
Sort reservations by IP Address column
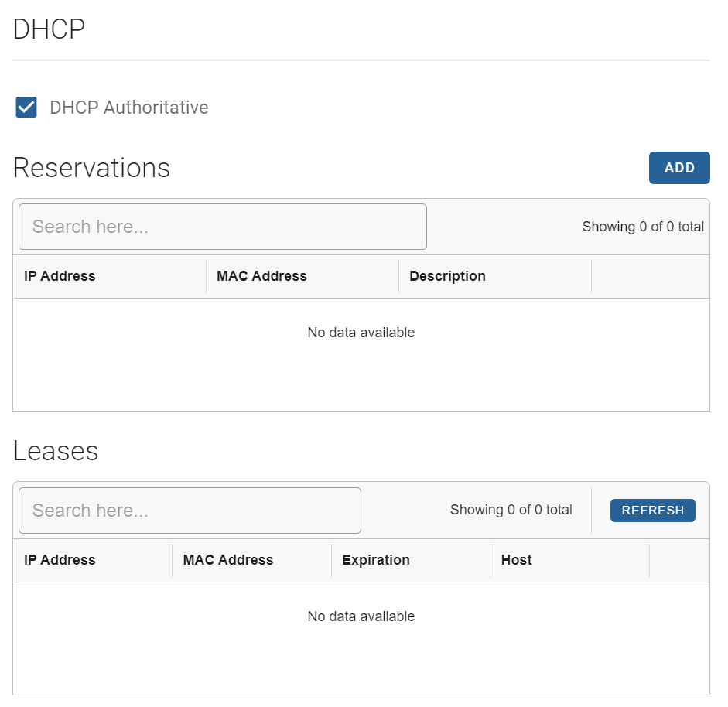[x=60, y=276]
